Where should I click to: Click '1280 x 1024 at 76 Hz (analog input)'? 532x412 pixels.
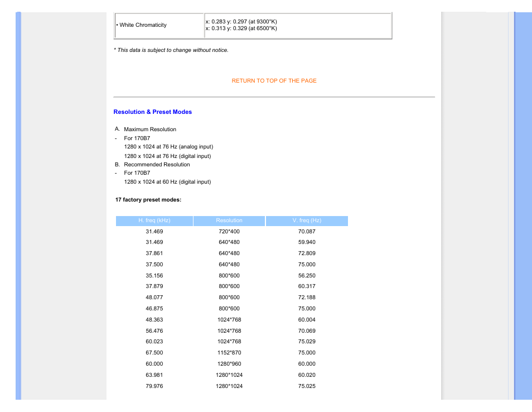(x=168, y=147)
